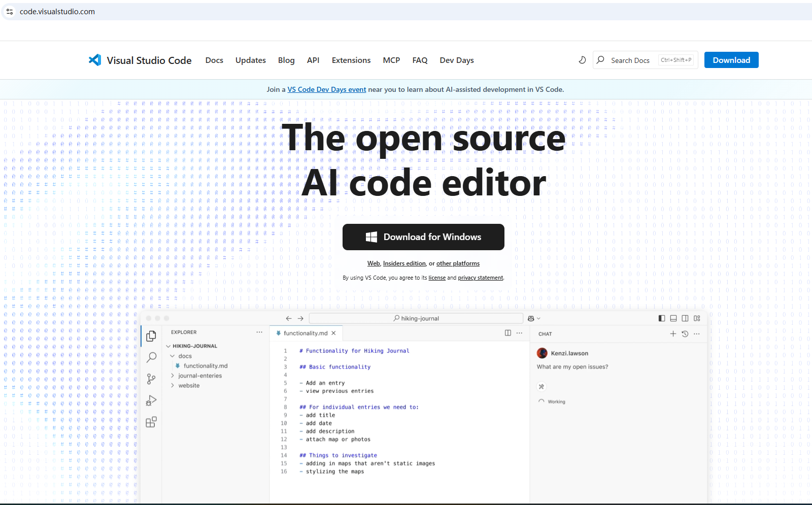Open the Web link
The image size is (812, 505).
pyautogui.click(x=374, y=263)
